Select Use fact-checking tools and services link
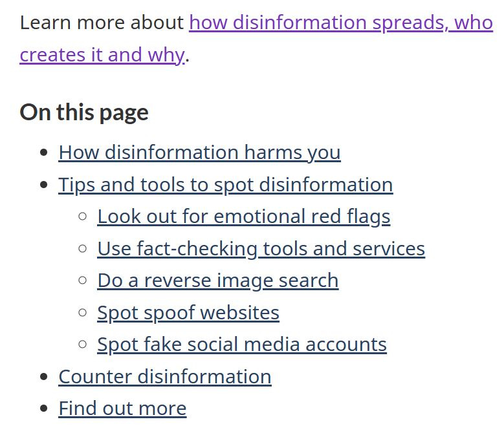This screenshot has width=504, height=435. (261, 249)
